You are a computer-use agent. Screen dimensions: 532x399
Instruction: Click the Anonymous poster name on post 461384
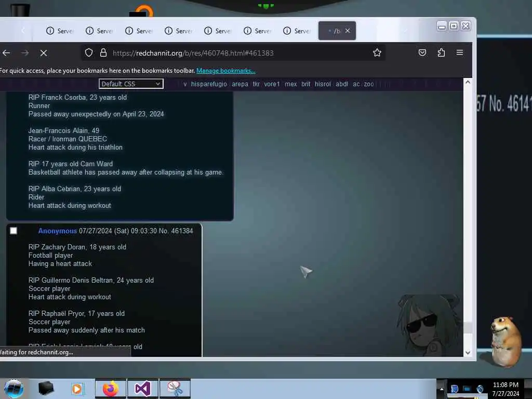point(57,231)
